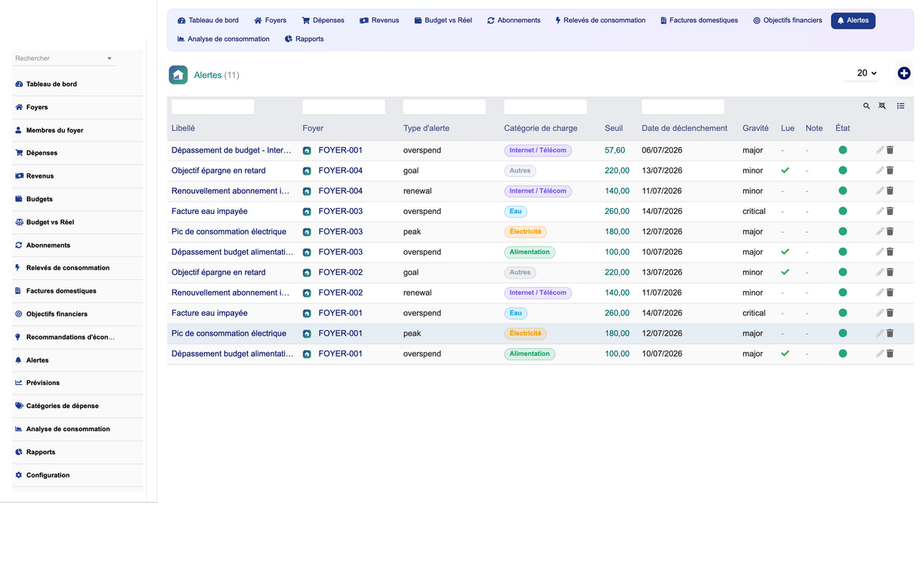This screenshot has width=924, height=572.
Task: Click the date 06/07/2026
Action: tap(661, 150)
